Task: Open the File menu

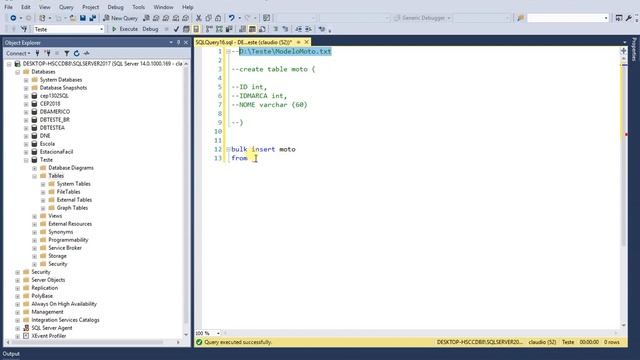Action: point(9,7)
